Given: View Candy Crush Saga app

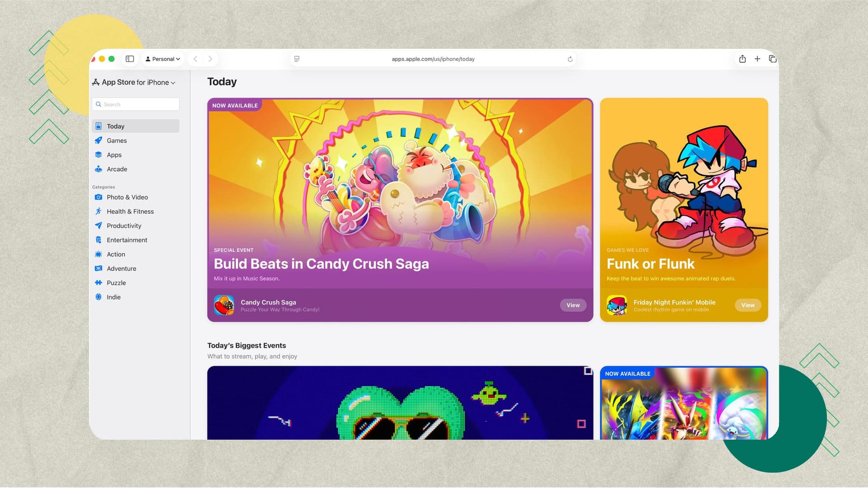Looking at the screenshot, I should (x=573, y=305).
